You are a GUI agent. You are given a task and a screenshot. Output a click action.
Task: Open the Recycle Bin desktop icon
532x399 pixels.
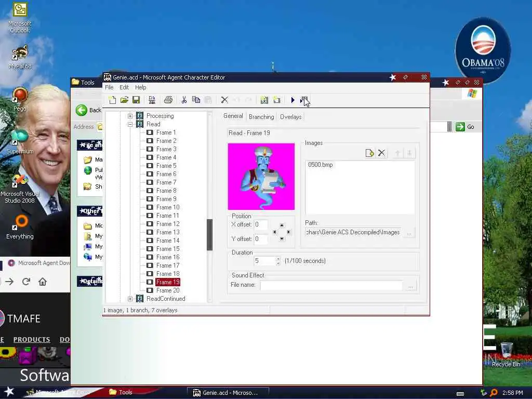[x=506, y=355]
